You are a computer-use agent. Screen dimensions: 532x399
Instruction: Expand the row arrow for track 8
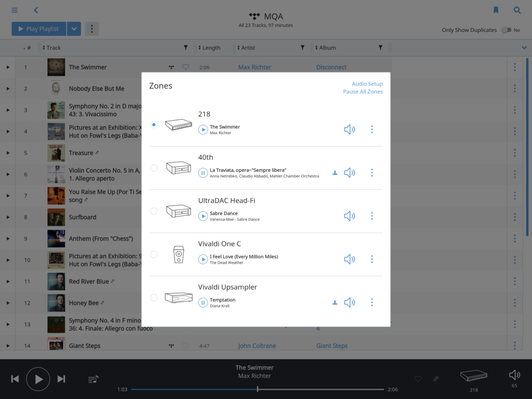[8, 217]
